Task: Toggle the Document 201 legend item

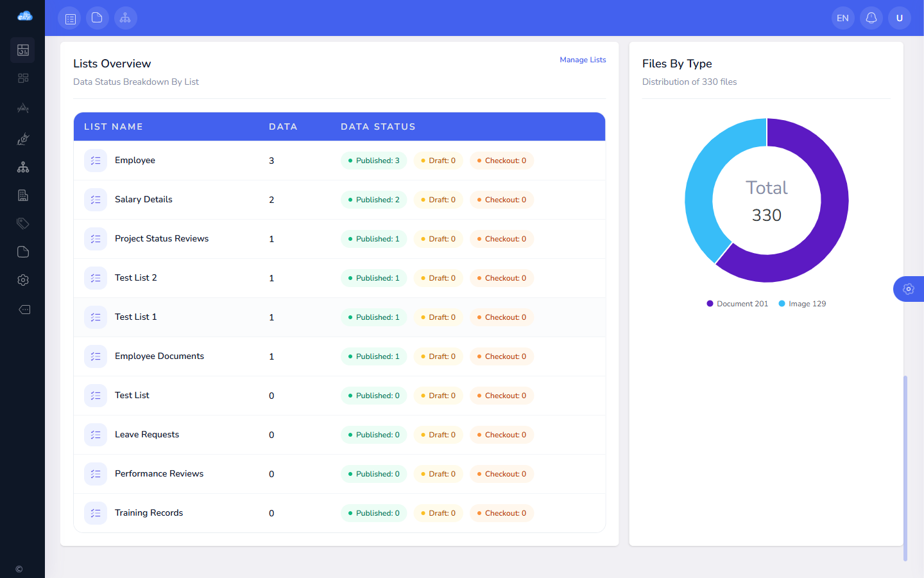Action: coord(737,304)
